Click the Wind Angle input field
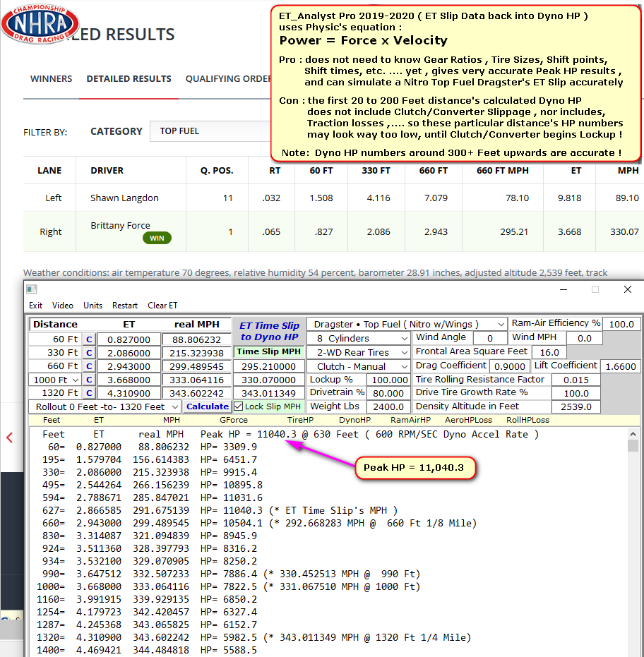 tap(490, 338)
